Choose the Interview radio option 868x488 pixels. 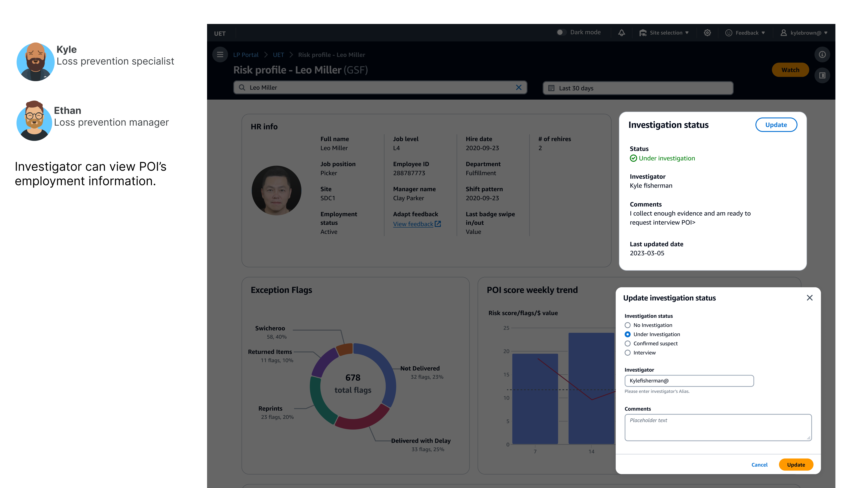[627, 353]
